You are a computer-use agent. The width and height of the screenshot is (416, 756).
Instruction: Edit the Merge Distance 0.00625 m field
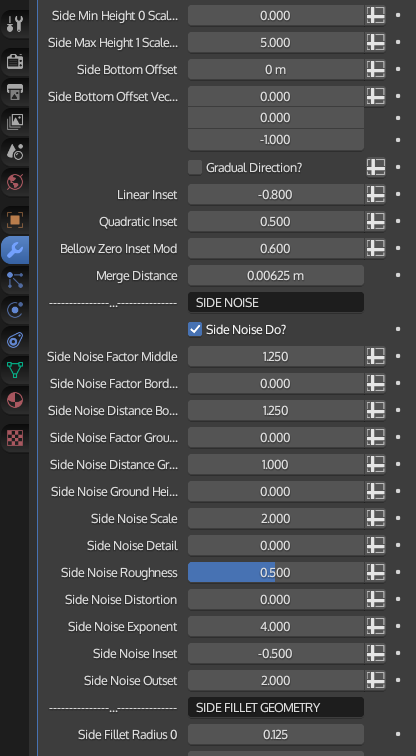(276, 276)
